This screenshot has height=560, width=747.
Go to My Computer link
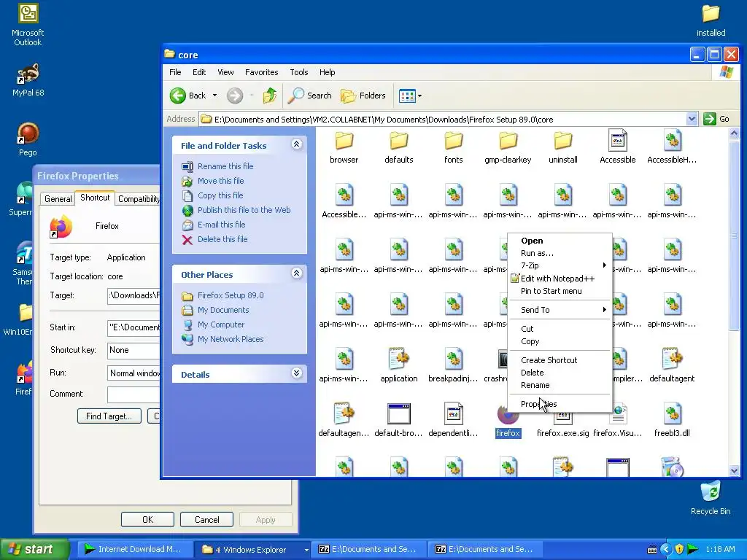click(x=221, y=324)
